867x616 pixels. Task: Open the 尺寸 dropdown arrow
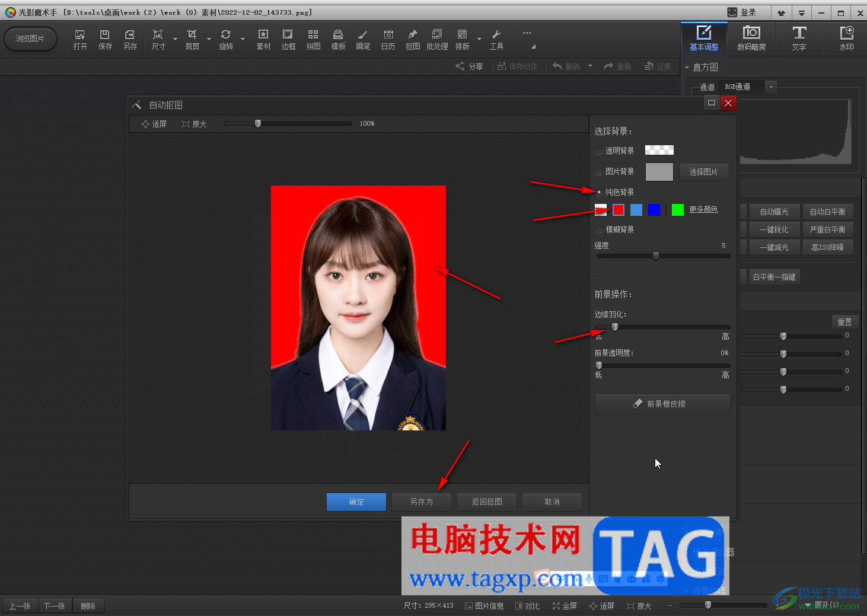[175, 40]
